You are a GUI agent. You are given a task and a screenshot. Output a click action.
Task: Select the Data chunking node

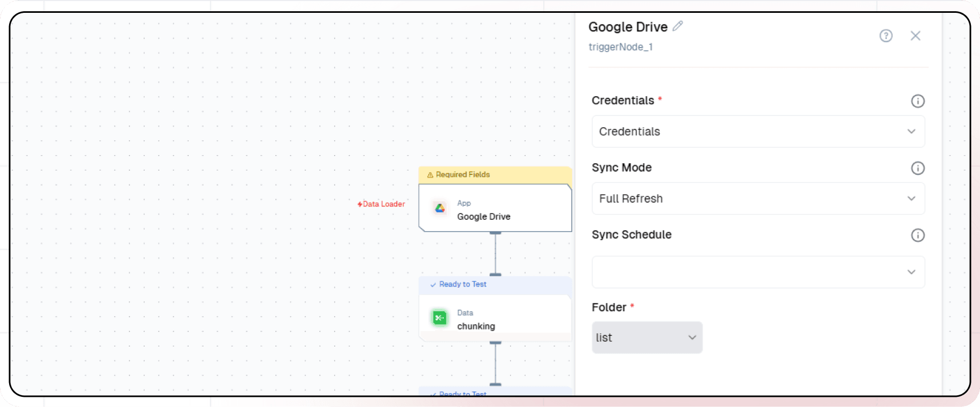[x=495, y=319]
